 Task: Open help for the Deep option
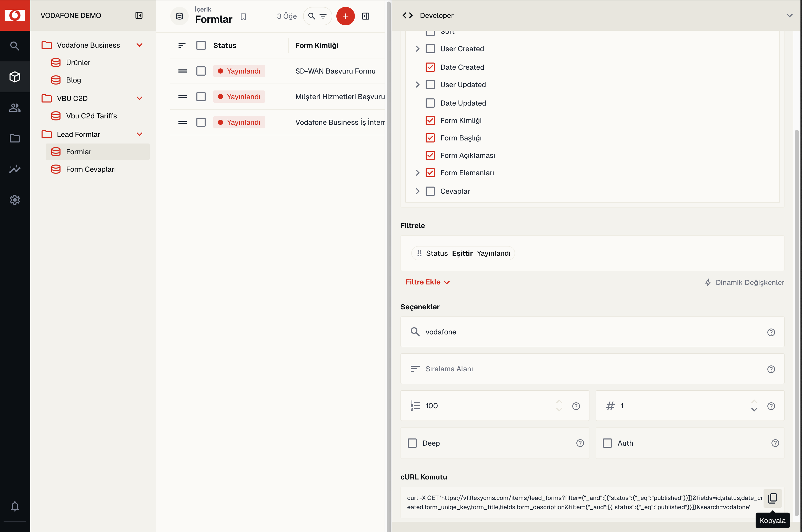tap(580, 443)
